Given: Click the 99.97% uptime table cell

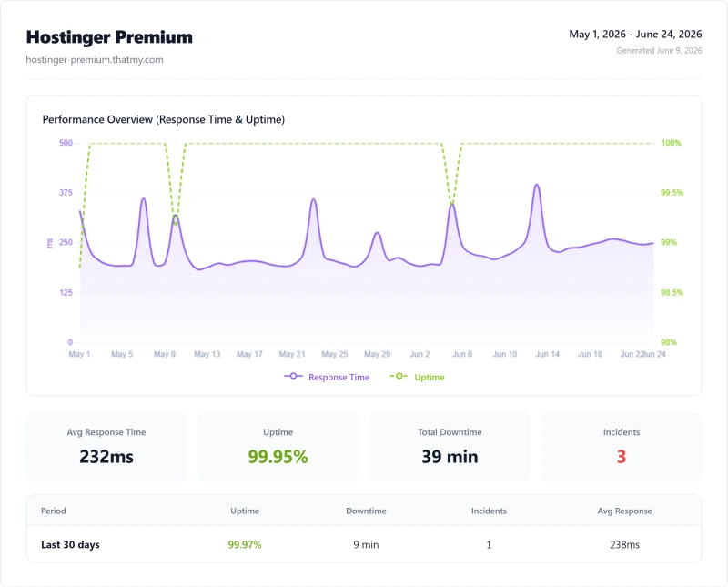Looking at the screenshot, I should 245,544.
